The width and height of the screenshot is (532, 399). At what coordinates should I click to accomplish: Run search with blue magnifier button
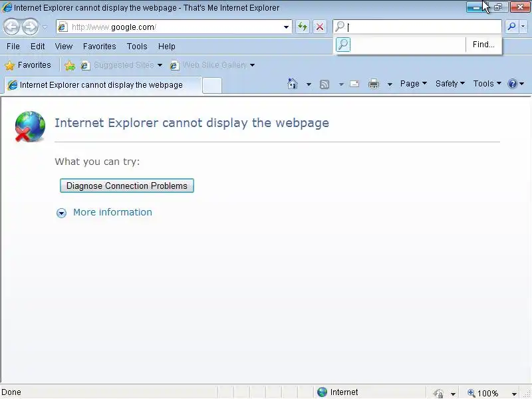[511, 27]
